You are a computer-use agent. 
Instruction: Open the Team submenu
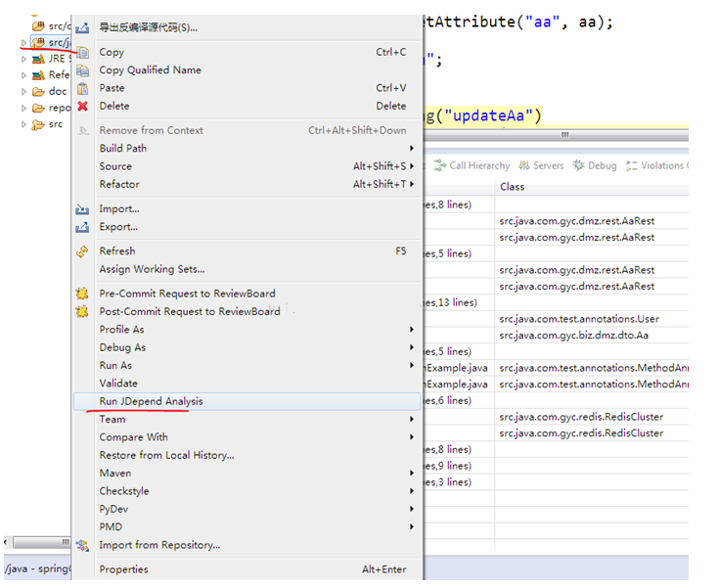[x=247, y=419]
